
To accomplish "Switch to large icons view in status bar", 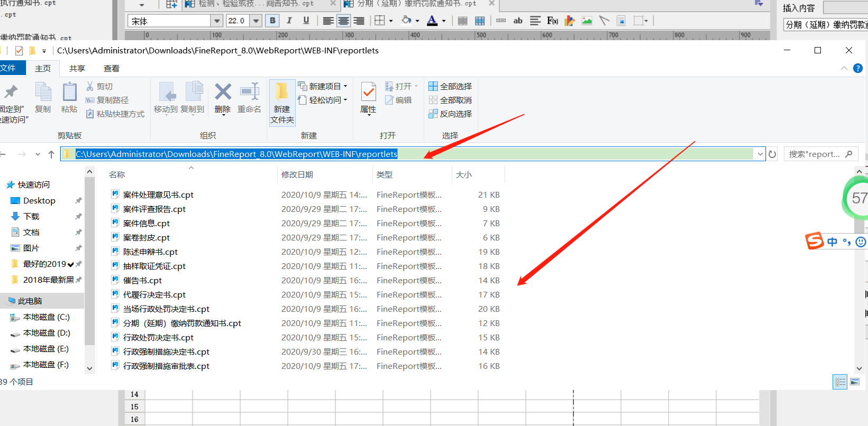I will (855, 382).
